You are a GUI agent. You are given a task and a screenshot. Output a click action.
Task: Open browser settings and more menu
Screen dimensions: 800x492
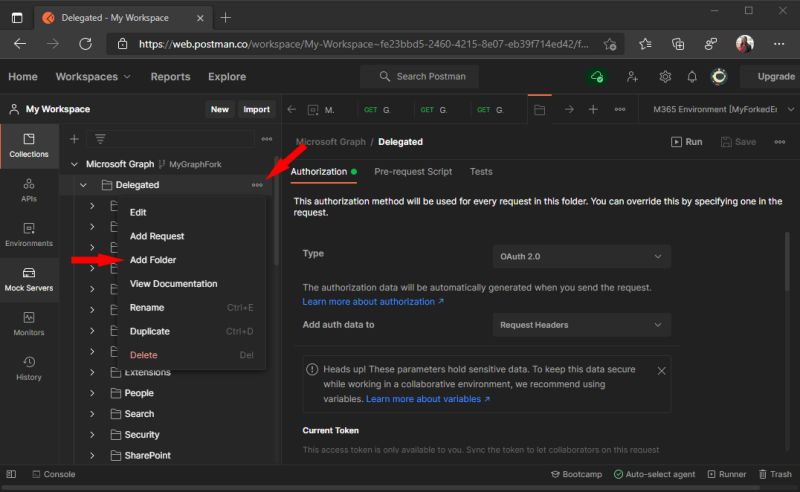pos(779,44)
